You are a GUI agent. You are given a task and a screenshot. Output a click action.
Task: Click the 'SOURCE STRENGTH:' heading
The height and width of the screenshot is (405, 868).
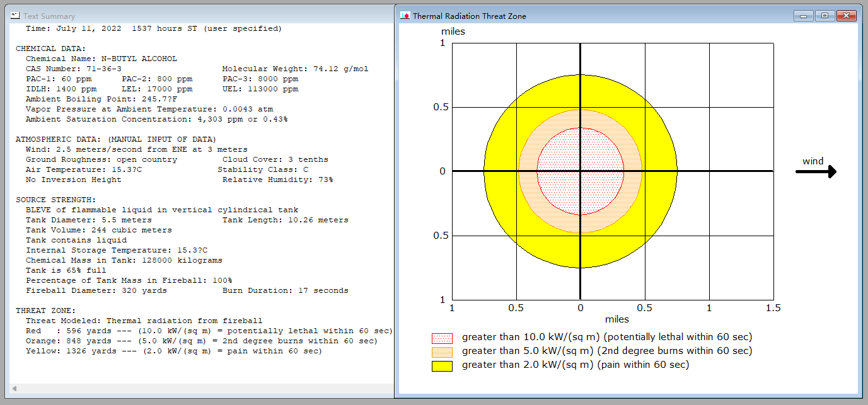56,200
